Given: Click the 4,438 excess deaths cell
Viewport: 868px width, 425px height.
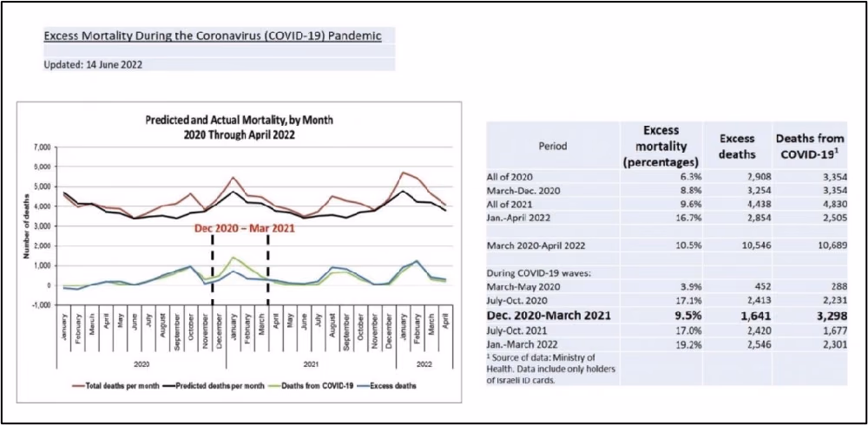Looking at the screenshot, I should 759,203.
